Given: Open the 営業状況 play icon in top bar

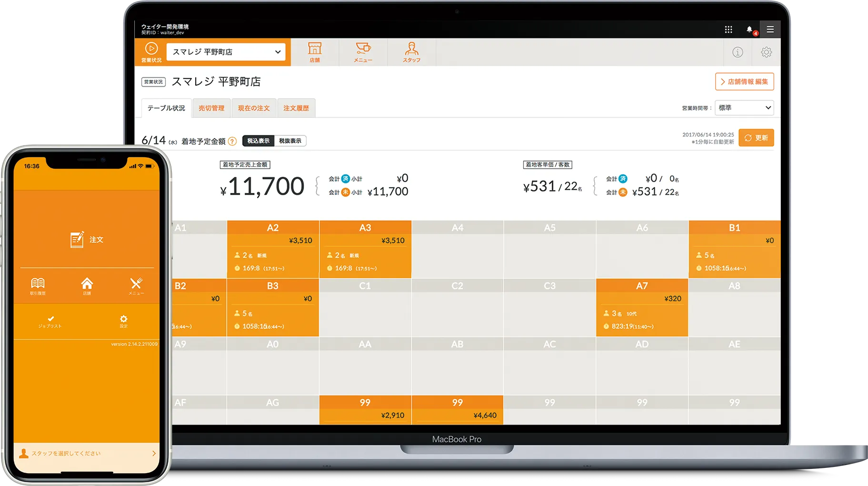Looking at the screenshot, I should point(151,51).
